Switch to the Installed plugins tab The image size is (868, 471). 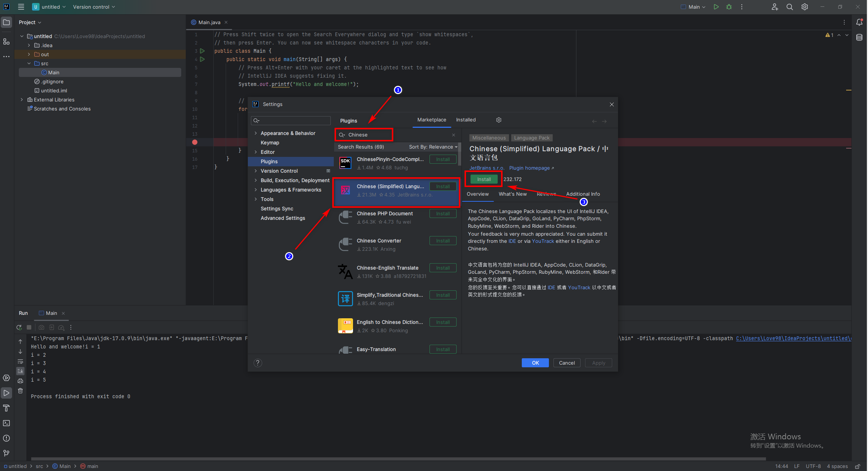466,120
